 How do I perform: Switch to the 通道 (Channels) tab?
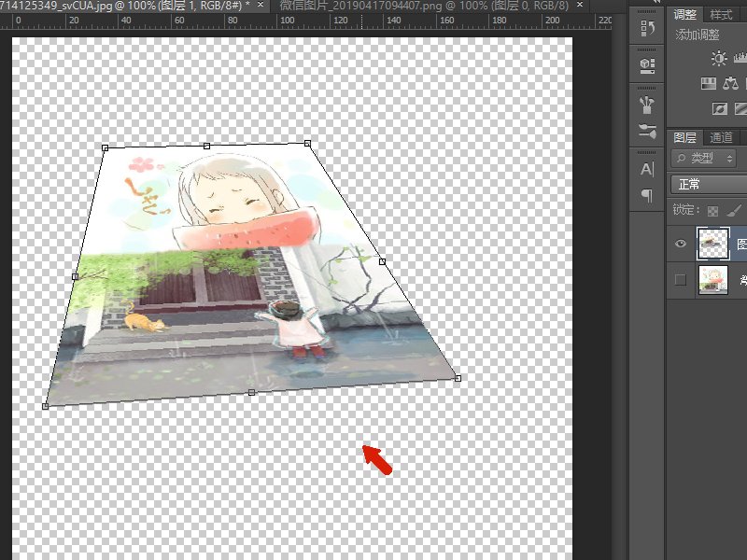click(721, 138)
